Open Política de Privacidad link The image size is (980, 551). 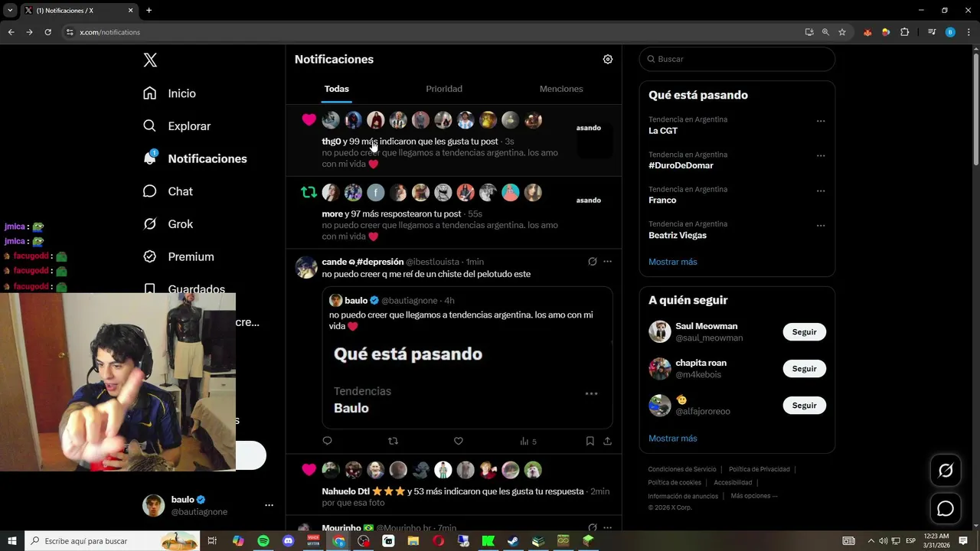coord(759,469)
